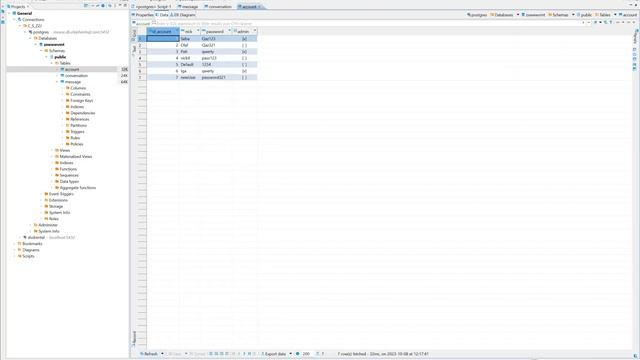Switch to the Text view side tab
Screen dimensions: 640x360
[134, 50]
